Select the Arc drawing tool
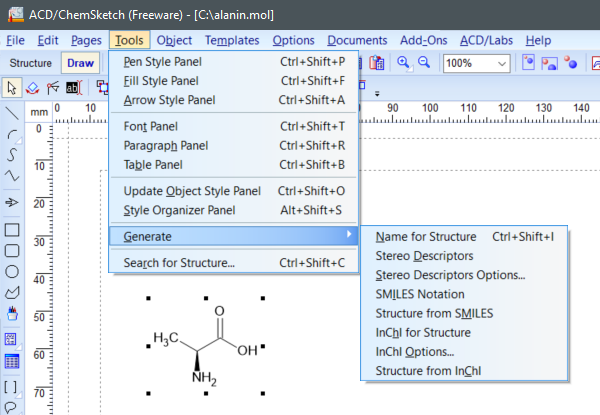Viewport: 600px width, 415px height. (x=12, y=135)
